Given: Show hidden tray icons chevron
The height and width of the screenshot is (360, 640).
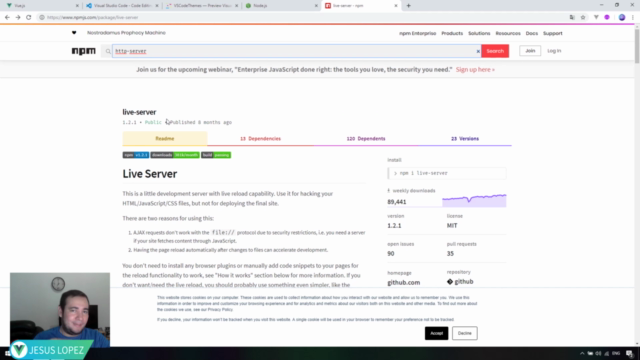Looking at the screenshot, I should pyautogui.click(x=582, y=353).
